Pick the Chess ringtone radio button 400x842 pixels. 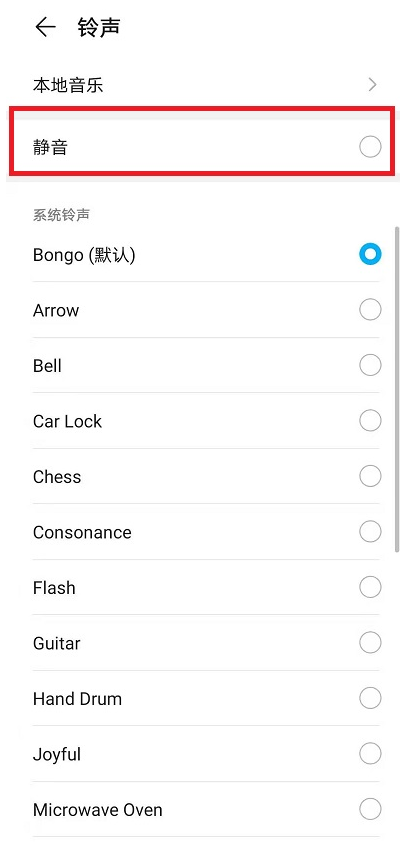[370, 476]
